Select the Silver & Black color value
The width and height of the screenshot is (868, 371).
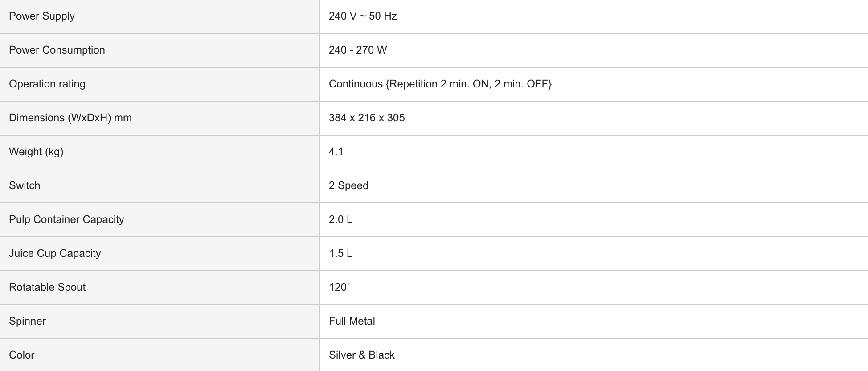(x=362, y=355)
